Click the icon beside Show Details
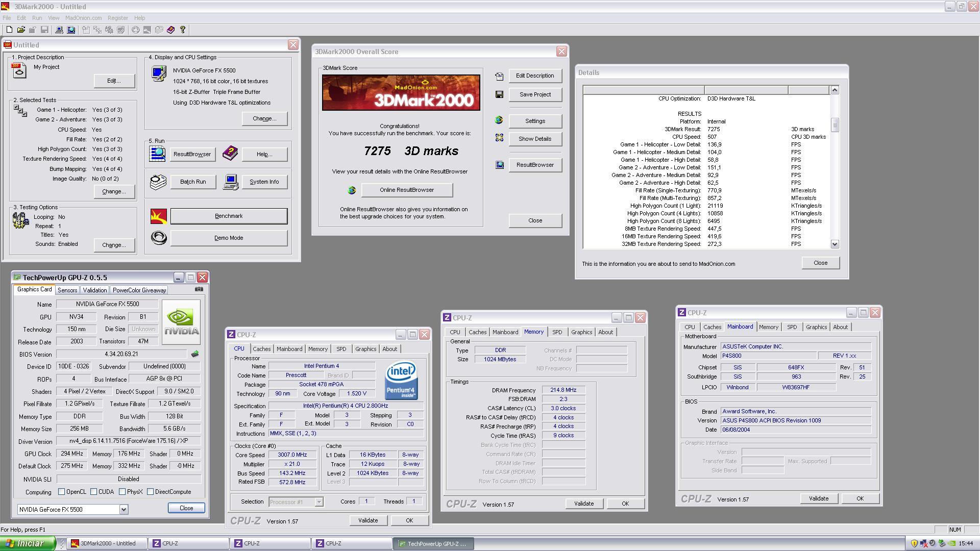980x551 pixels. [499, 138]
